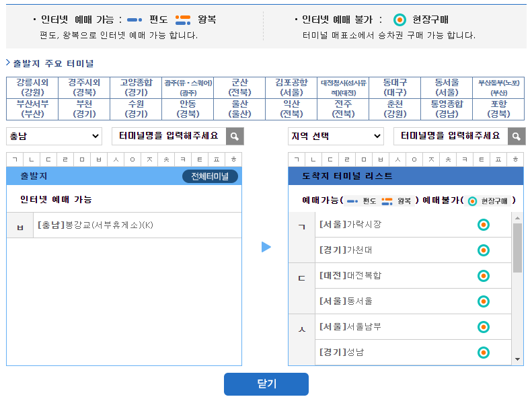The height and width of the screenshot is (397, 532).
Task: Select 대전청사 major terminal cell
Action: [344, 87]
